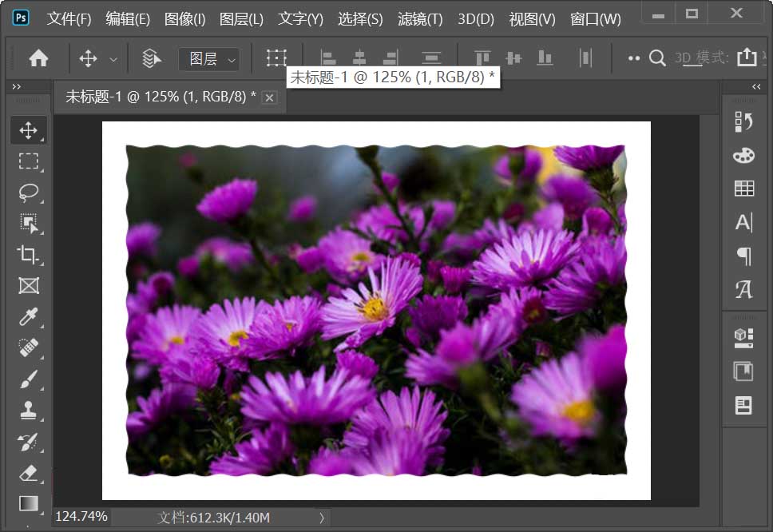Collapse the right panel with double-arrow chevron
This screenshot has width=773, height=532.
pos(756,86)
